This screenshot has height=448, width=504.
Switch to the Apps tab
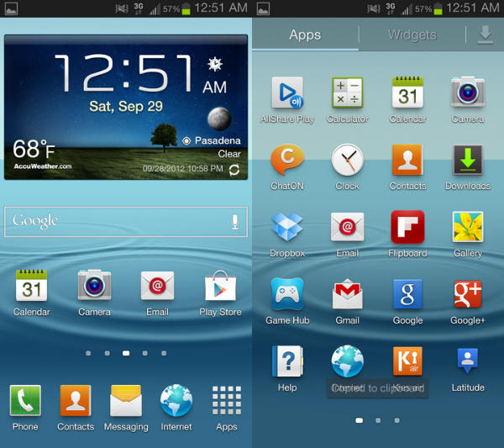(x=305, y=34)
